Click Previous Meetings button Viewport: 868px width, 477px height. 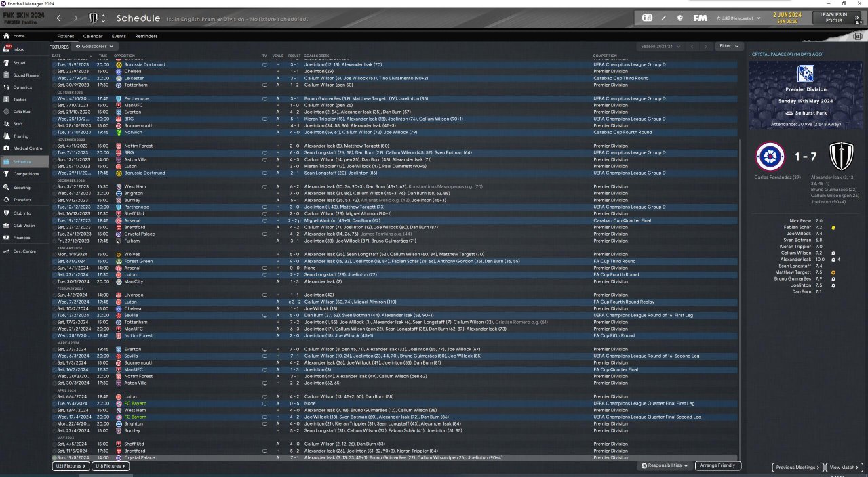(x=797, y=468)
